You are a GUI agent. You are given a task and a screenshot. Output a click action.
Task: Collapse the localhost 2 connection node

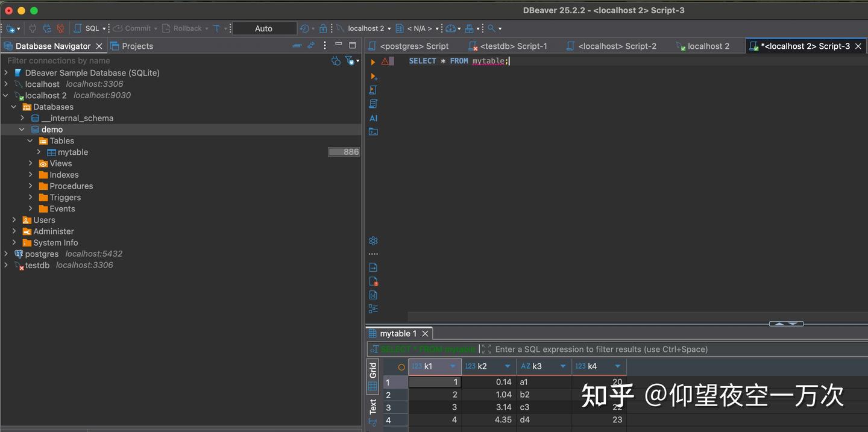[x=6, y=95]
